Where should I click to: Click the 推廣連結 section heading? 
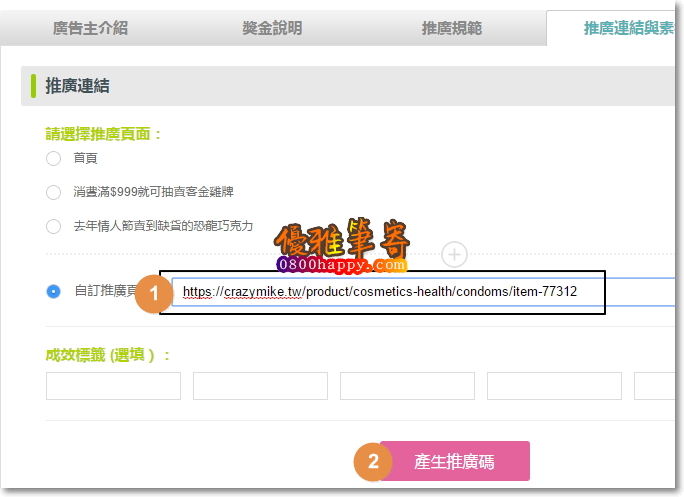(x=78, y=86)
